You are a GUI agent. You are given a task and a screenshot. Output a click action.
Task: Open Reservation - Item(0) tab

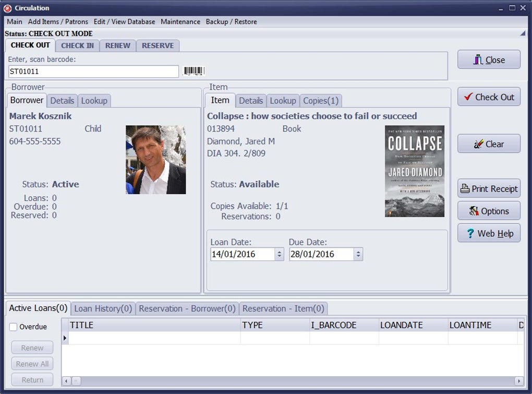(x=283, y=308)
